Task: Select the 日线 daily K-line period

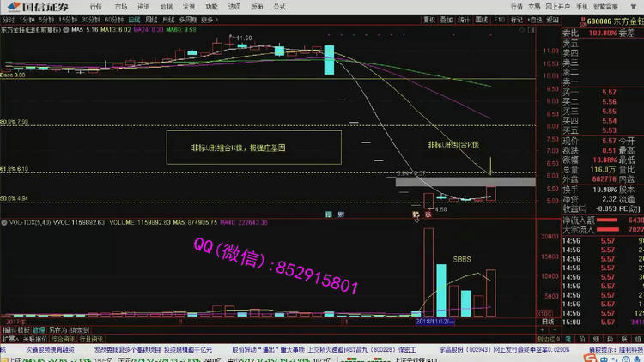Action: coord(134,18)
